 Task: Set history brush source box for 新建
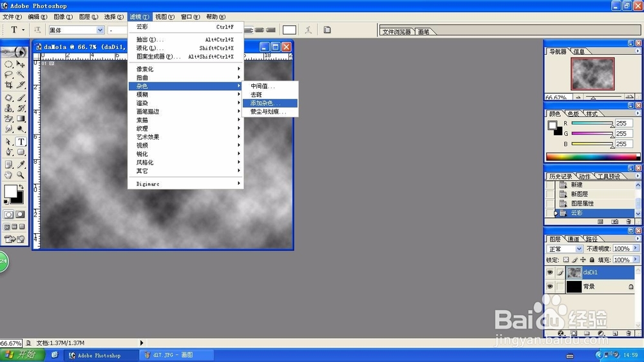click(550, 185)
